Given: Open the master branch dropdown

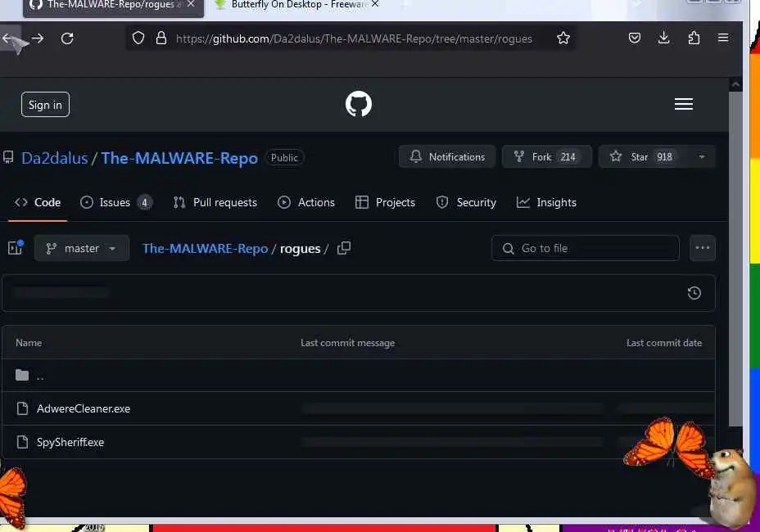Looking at the screenshot, I should point(81,248).
